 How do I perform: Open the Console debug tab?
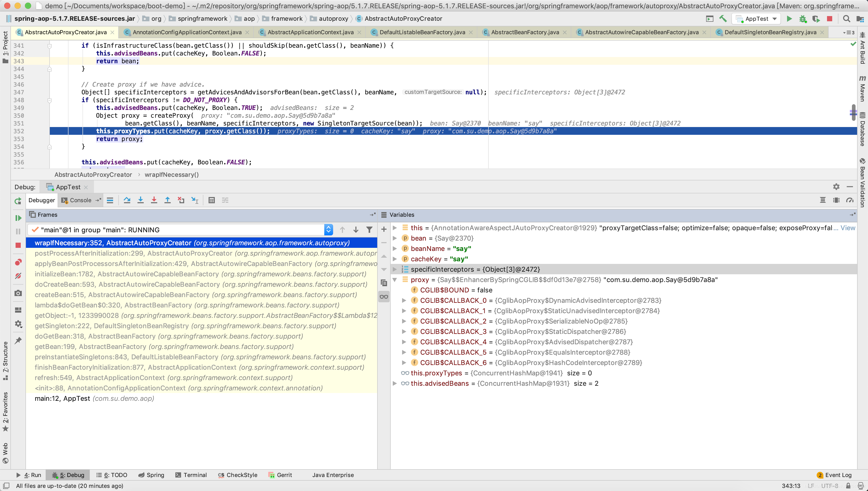point(80,200)
